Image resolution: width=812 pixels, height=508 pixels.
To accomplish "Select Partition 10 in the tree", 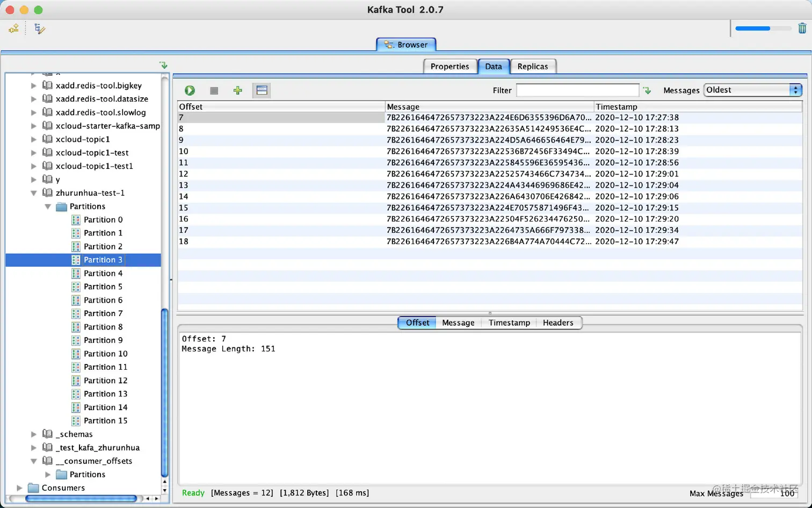I will 105,354.
